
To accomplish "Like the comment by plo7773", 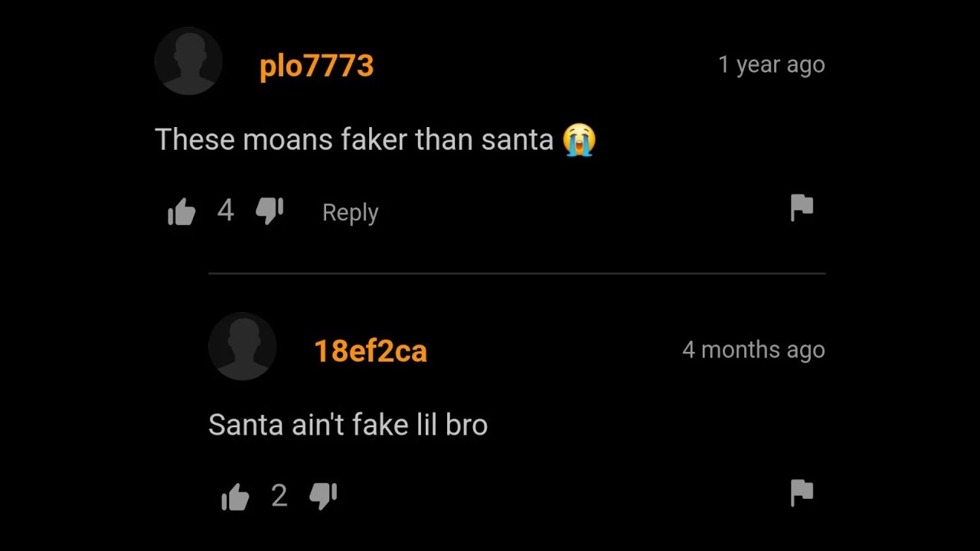I will point(181,212).
